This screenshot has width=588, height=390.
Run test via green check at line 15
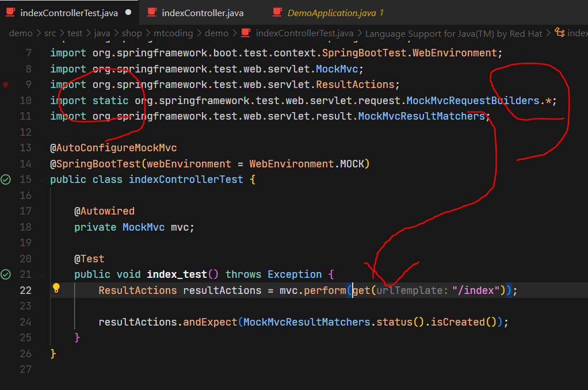coord(6,179)
